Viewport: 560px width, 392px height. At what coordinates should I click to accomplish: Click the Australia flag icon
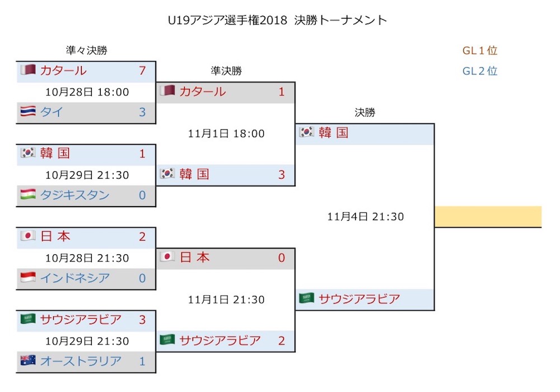tap(28, 360)
